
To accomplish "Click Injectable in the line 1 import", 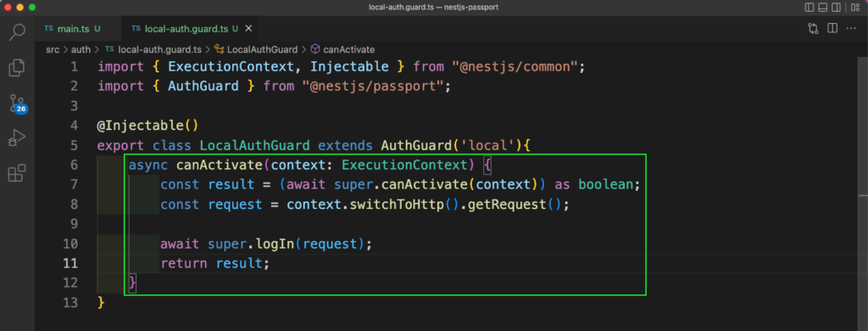I will (349, 67).
